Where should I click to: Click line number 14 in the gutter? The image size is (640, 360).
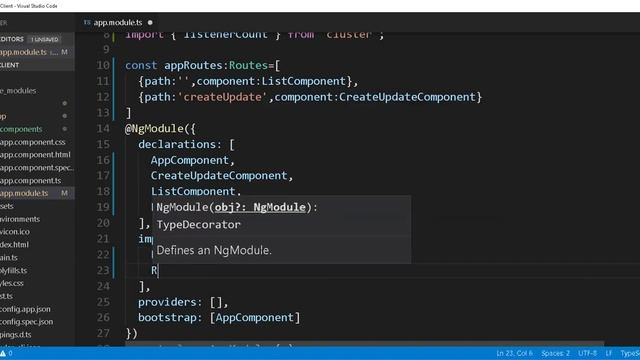coord(103,129)
